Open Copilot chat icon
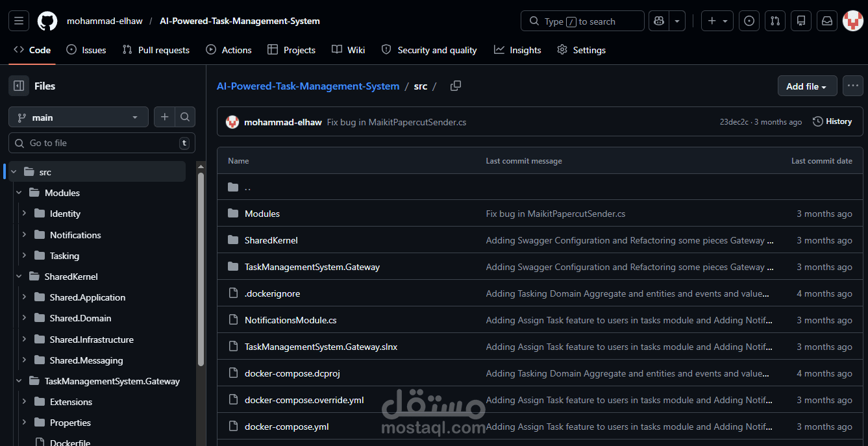Image resolution: width=868 pixels, height=446 pixels. pyautogui.click(x=659, y=21)
